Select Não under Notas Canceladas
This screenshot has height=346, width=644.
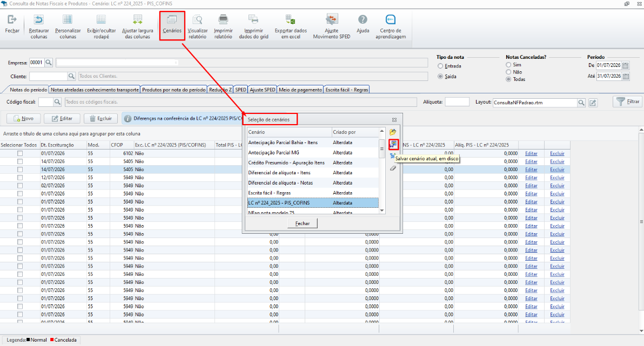click(508, 72)
